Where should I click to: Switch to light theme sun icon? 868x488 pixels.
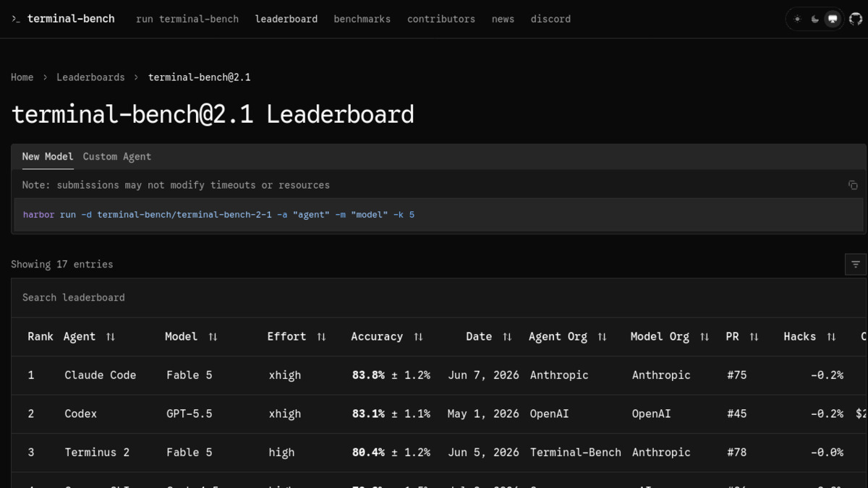(x=797, y=20)
